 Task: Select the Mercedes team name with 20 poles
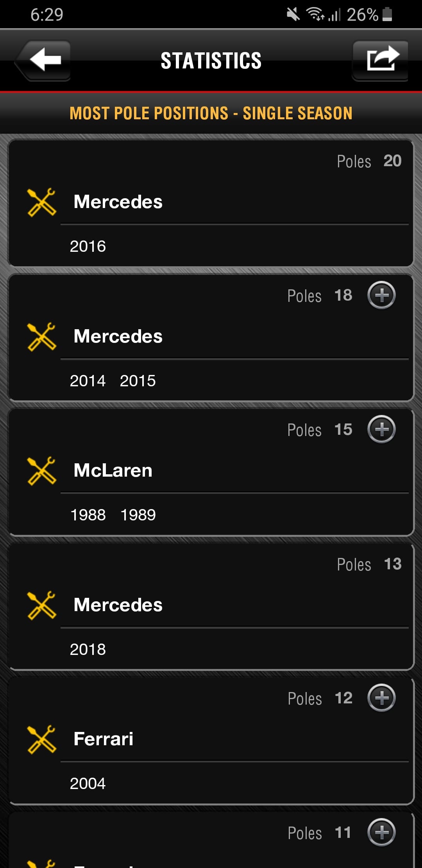click(x=118, y=202)
